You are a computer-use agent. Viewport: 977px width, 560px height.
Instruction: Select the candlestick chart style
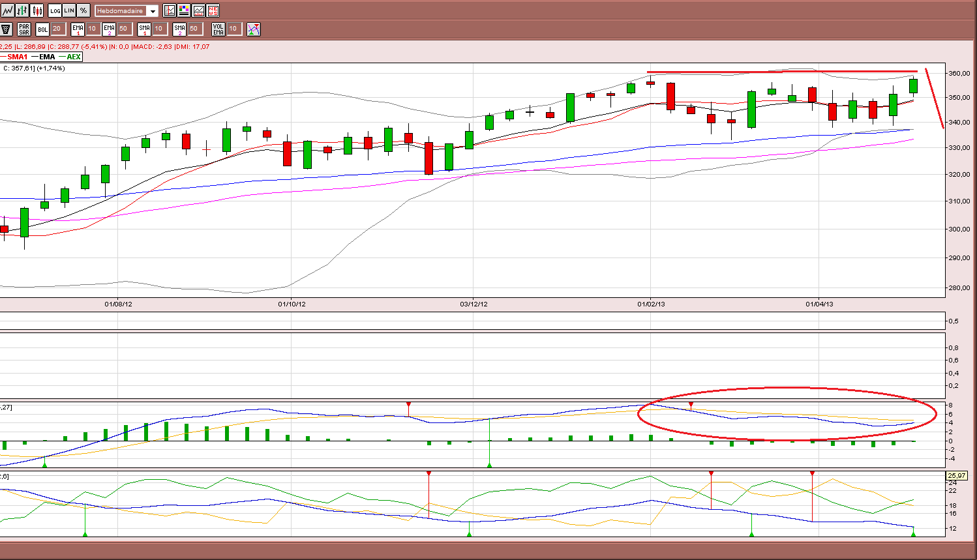click(37, 10)
